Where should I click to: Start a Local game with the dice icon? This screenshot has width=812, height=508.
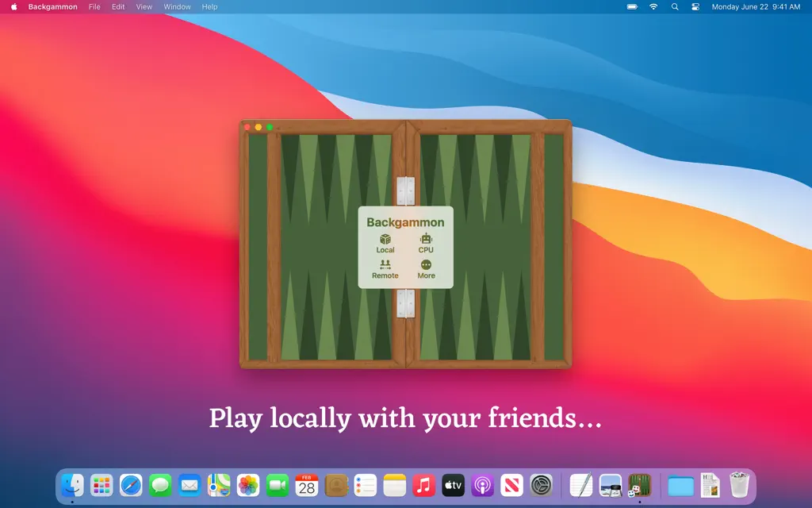point(385,243)
